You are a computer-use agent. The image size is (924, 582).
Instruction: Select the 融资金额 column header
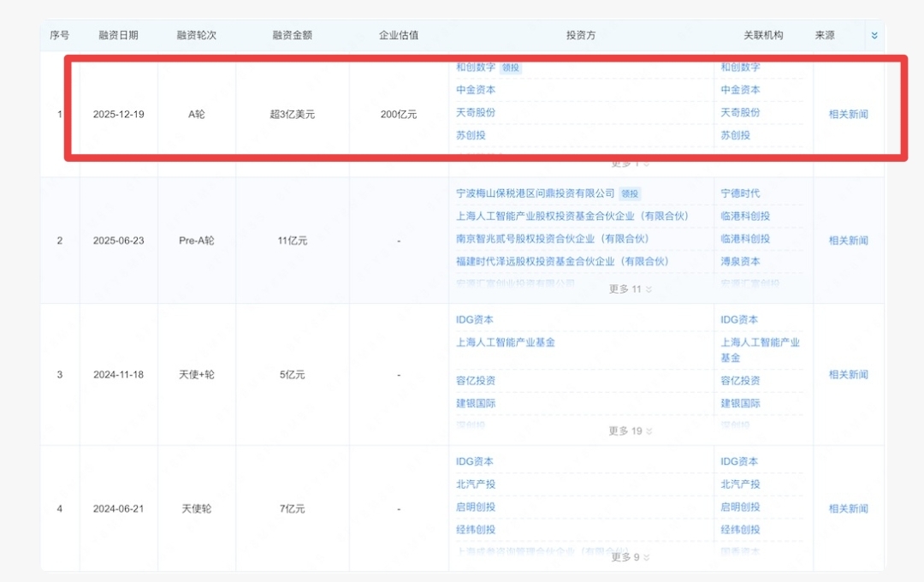tap(293, 35)
